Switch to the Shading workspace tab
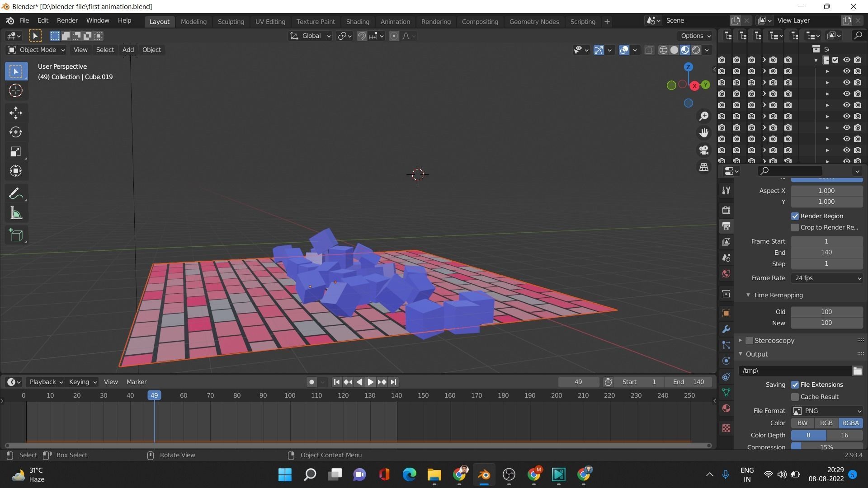Screen dimensions: 868x488 (358, 21)
